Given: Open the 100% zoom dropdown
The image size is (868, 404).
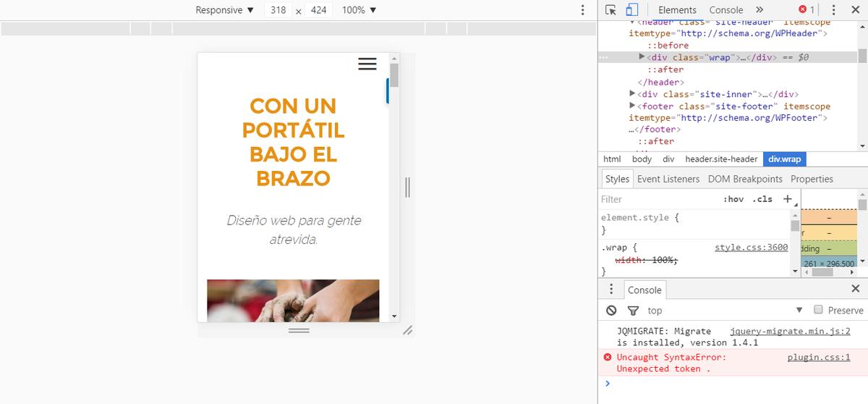Looking at the screenshot, I should [x=359, y=10].
